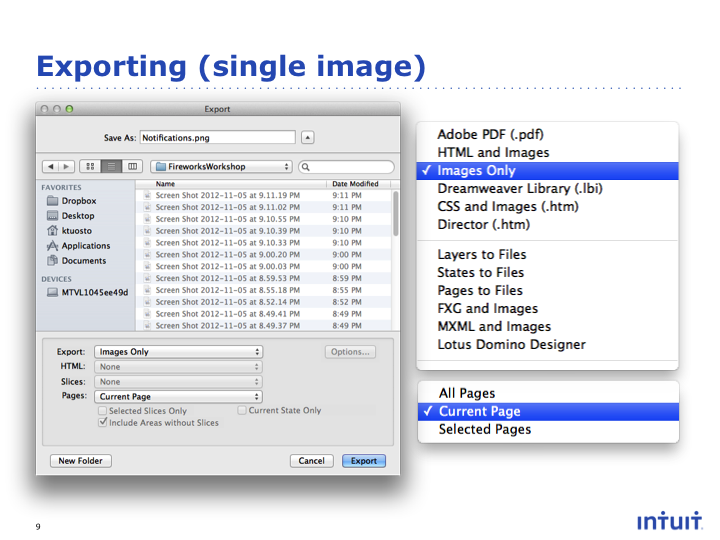
Task: Select Screen Shot at 9.00.20 PM
Action: [264, 254]
